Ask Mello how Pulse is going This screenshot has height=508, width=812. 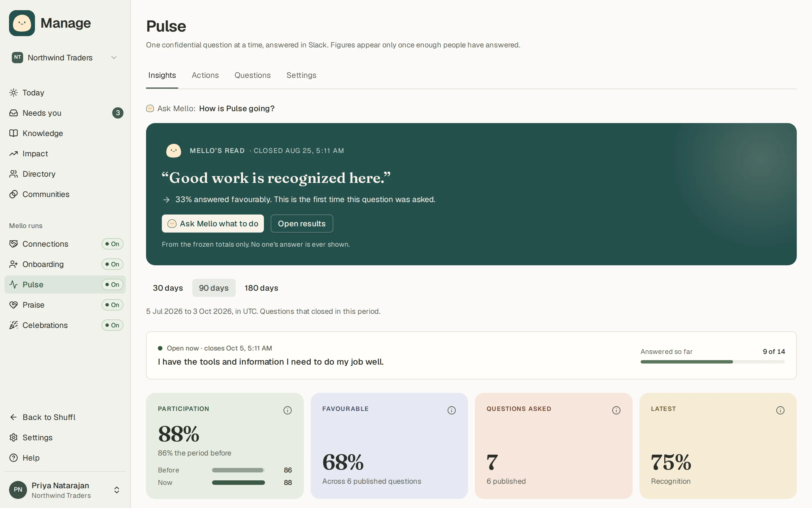click(x=210, y=109)
